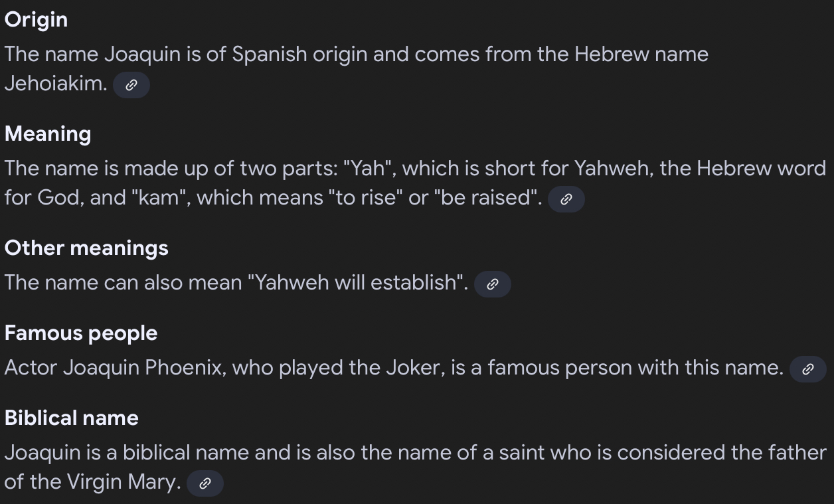Viewport: 834px width, 504px height.
Task: Click the text "Joaquin Phoenix"
Action: pos(142,368)
